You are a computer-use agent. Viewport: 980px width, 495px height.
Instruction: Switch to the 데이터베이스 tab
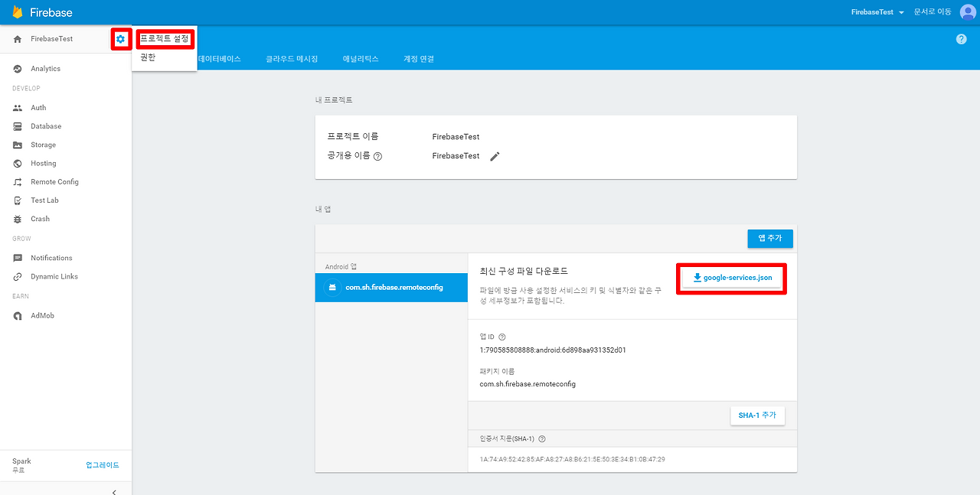[220, 59]
